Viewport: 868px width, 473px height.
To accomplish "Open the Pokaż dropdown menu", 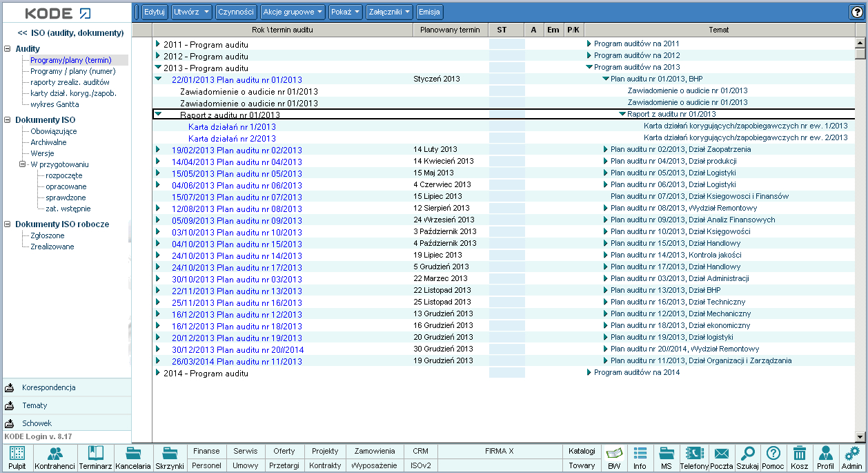I will [345, 12].
